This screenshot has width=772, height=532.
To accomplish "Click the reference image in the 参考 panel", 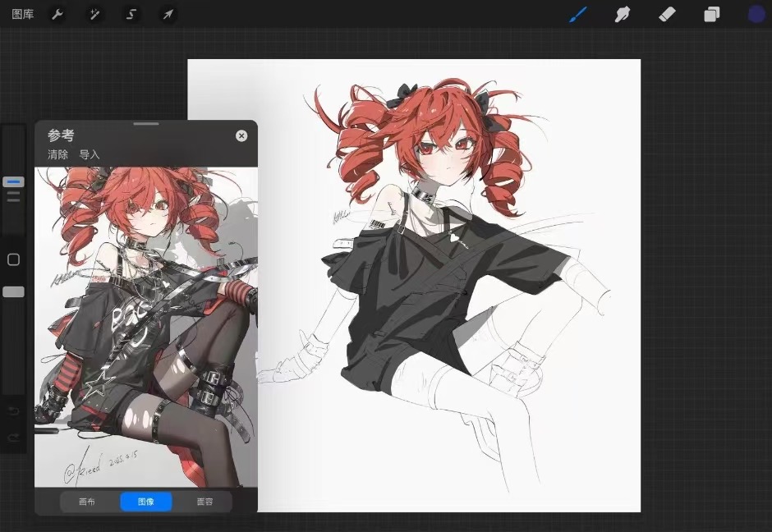I will (146, 328).
